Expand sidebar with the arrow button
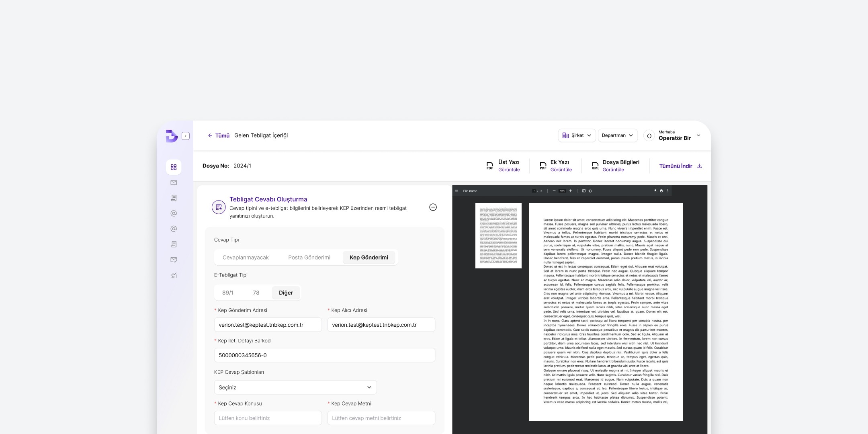 coord(186,136)
